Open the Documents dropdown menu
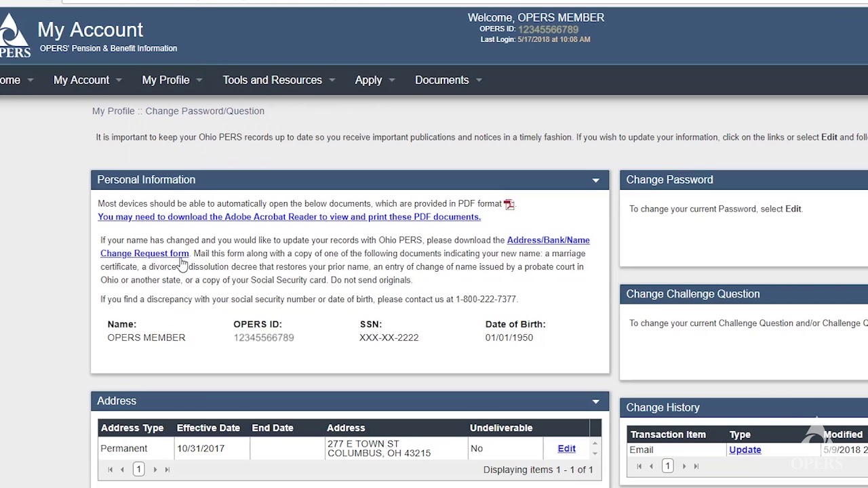Screen dimensions: 868x488 click(448, 80)
